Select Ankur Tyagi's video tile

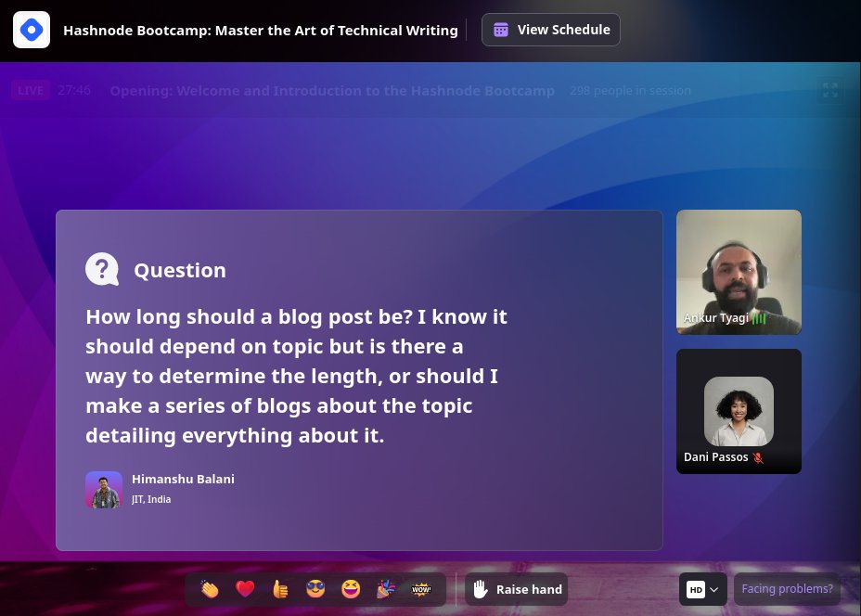pos(739,273)
